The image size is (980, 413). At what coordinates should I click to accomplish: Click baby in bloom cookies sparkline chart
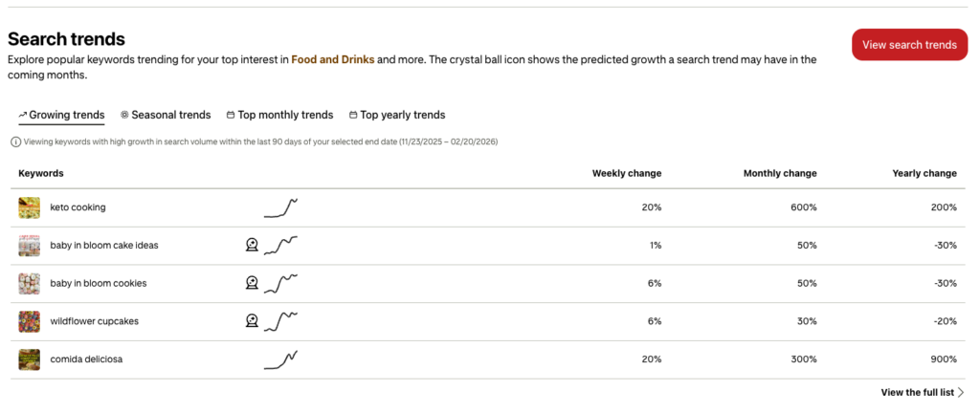pyautogui.click(x=281, y=283)
